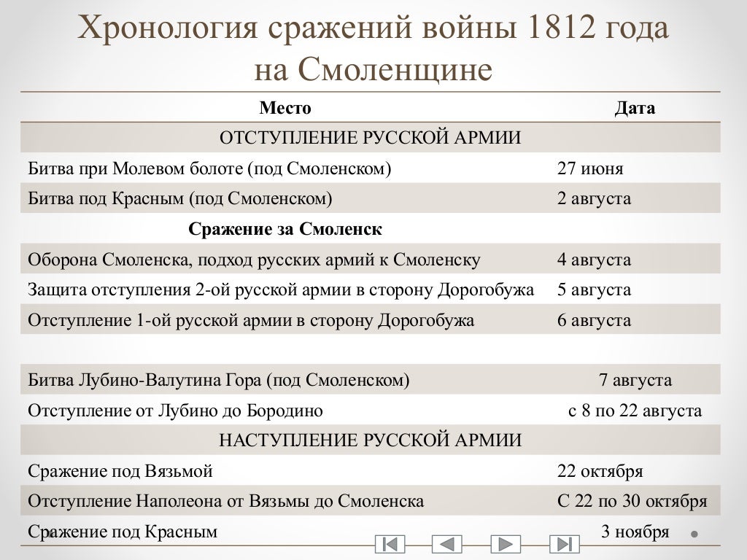
Task: Go to the previous slide arrow
Action: [x=447, y=544]
